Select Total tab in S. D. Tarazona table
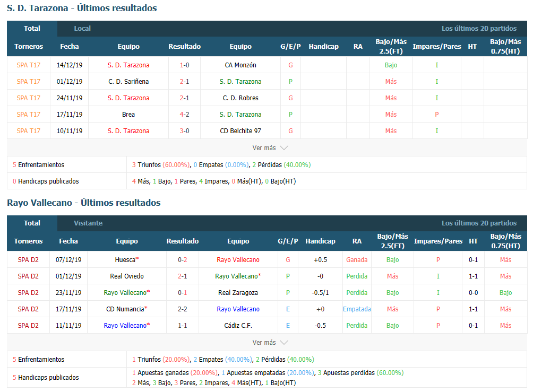533x392 pixels. [x=32, y=29]
